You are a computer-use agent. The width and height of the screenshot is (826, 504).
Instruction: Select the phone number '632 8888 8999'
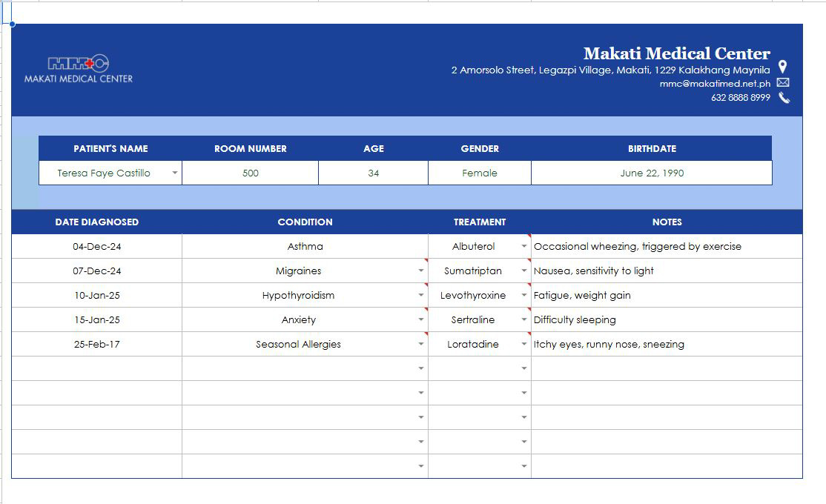click(740, 97)
